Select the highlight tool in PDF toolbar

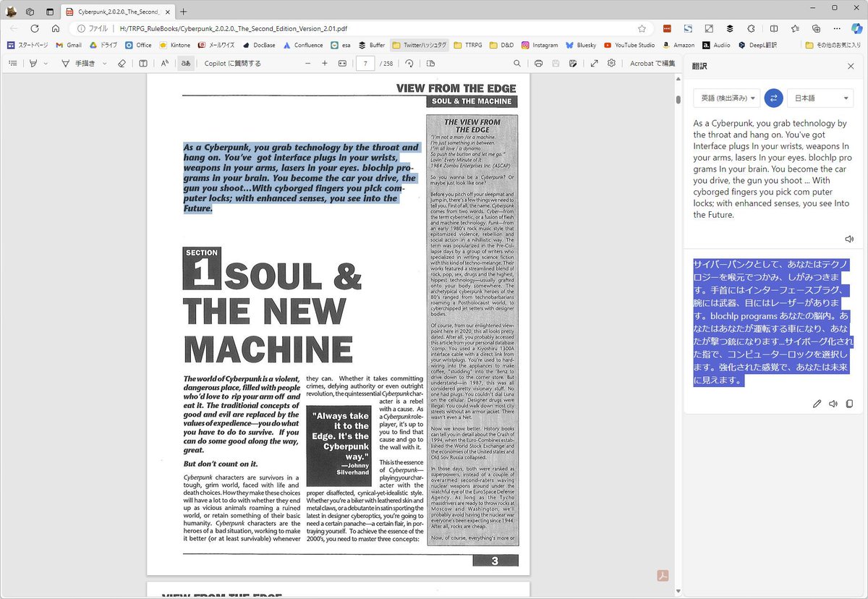point(33,64)
